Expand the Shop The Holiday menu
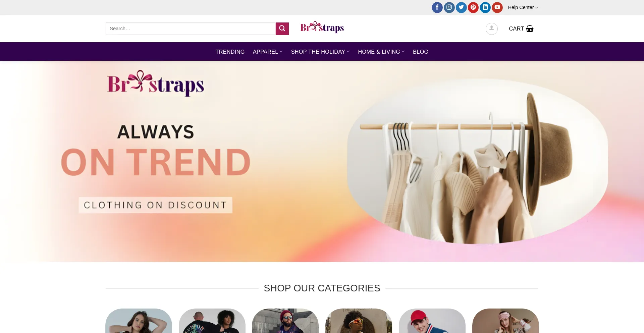This screenshot has height=333, width=644. tap(320, 52)
